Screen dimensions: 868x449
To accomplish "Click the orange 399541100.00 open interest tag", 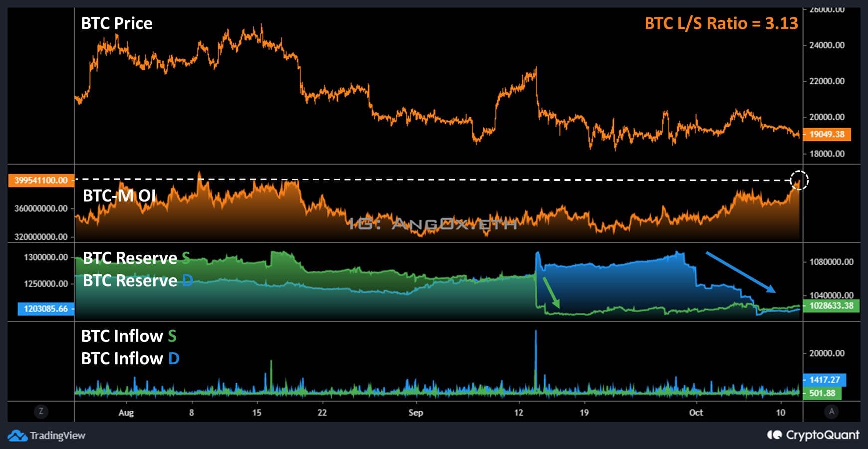I will (x=41, y=180).
